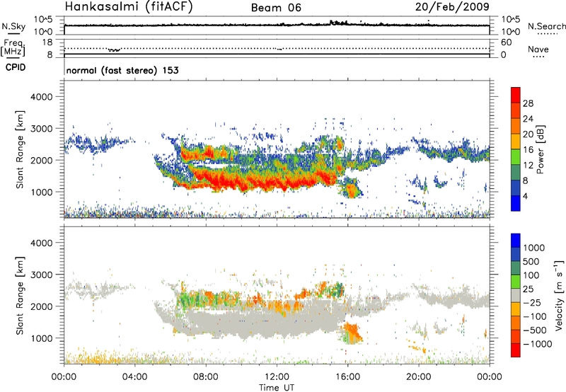
Task: Pick the green 25–100 Velocity colorbar segment
Action: [516, 282]
